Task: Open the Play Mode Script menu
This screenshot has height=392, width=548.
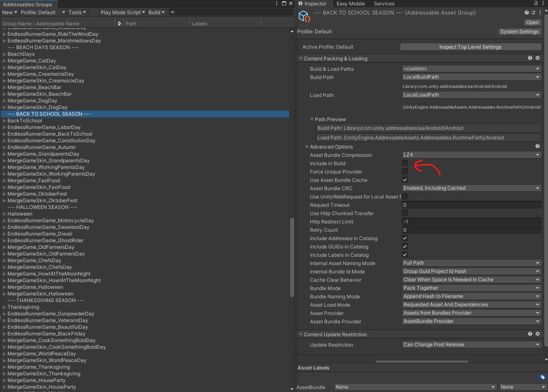Action: pyautogui.click(x=123, y=12)
